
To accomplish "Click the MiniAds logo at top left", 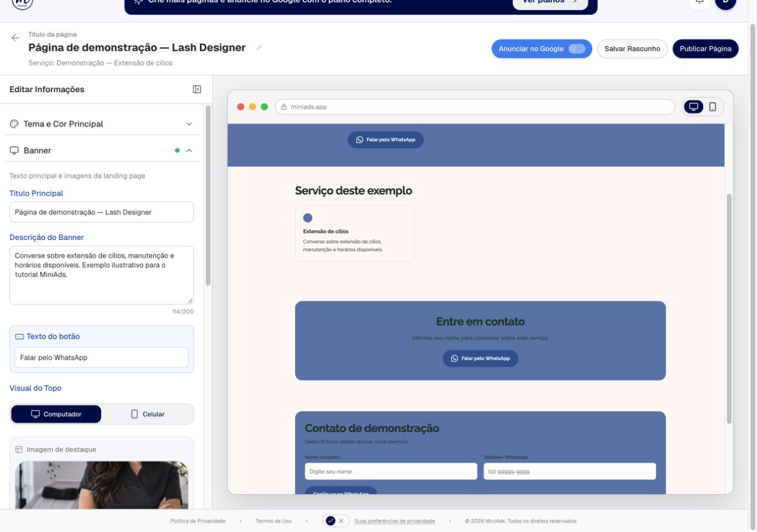I will click(23, 3).
